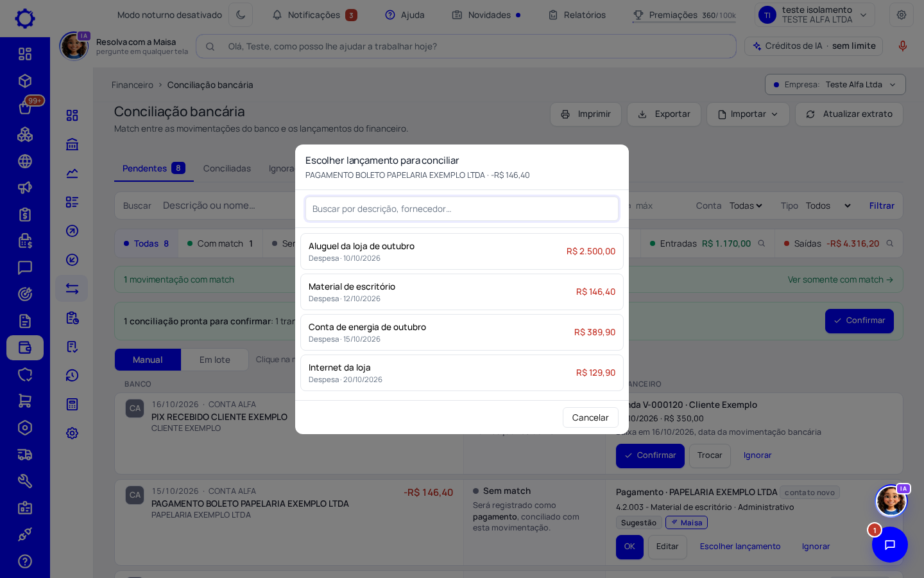Click Ver somente com match link
Viewport: 924px width, 578px height.
click(841, 279)
